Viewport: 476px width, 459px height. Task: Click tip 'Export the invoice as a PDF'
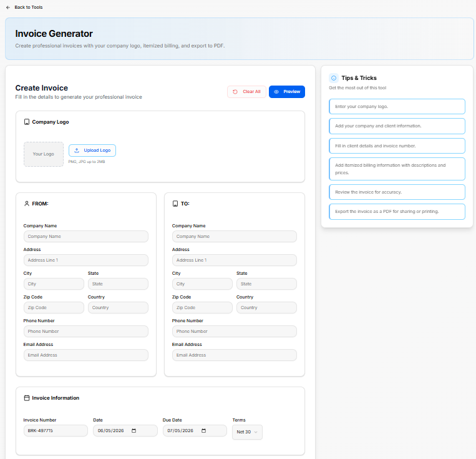(397, 212)
